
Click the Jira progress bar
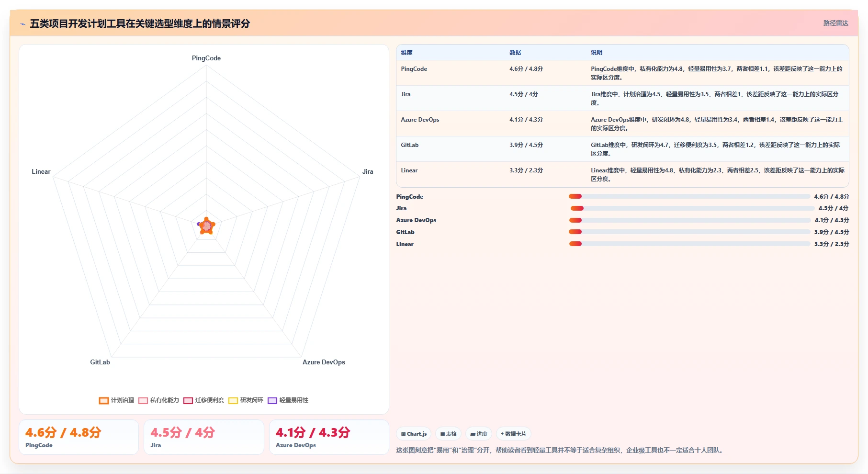point(692,208)
